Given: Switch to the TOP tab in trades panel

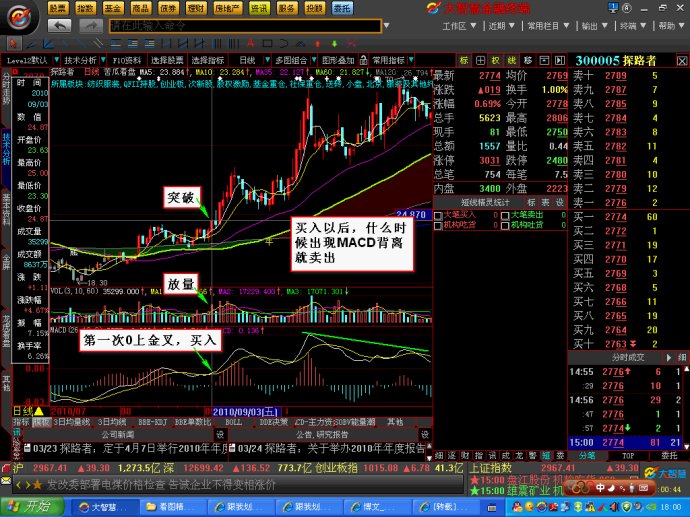Looking at the screenshot, I should coord(628,456).
